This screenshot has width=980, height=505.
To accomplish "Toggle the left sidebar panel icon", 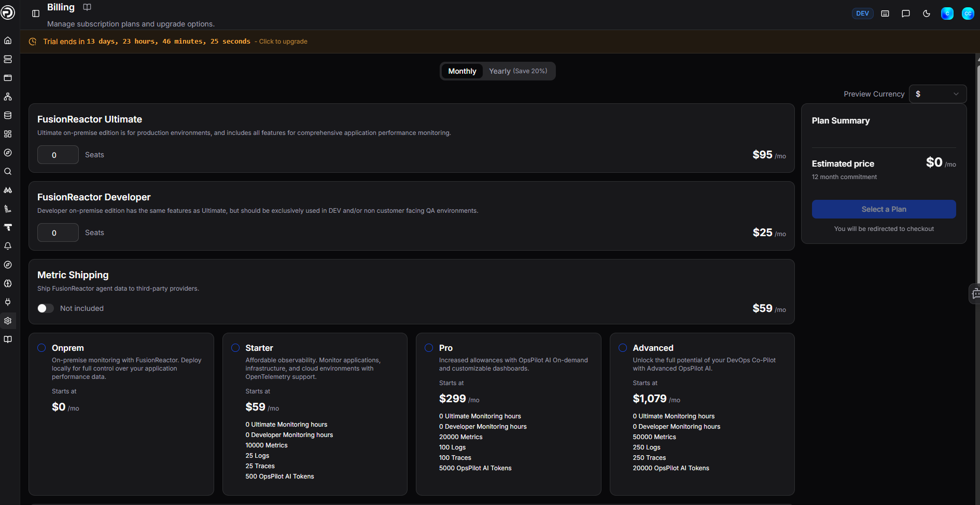I will coord(36,13).
